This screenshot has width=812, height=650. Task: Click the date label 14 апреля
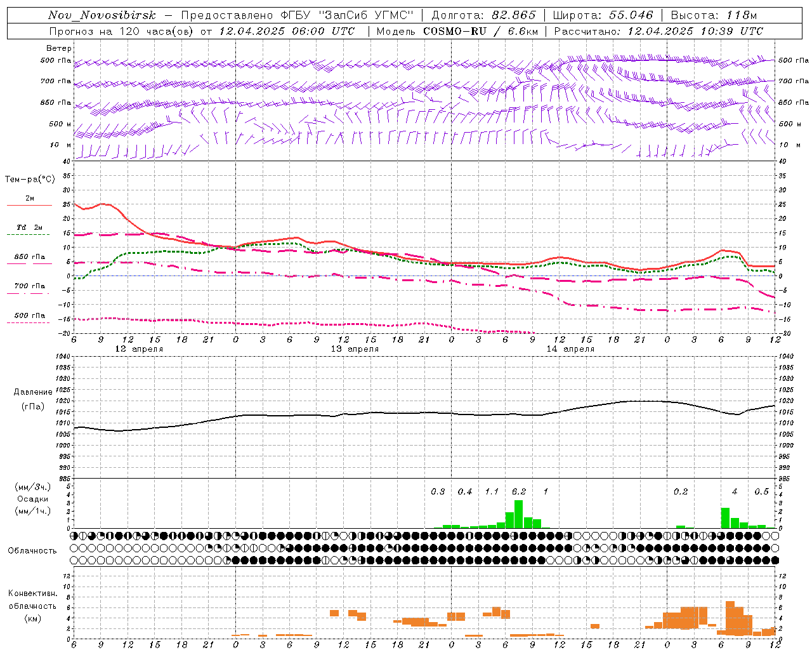click(x=570, y=349)
